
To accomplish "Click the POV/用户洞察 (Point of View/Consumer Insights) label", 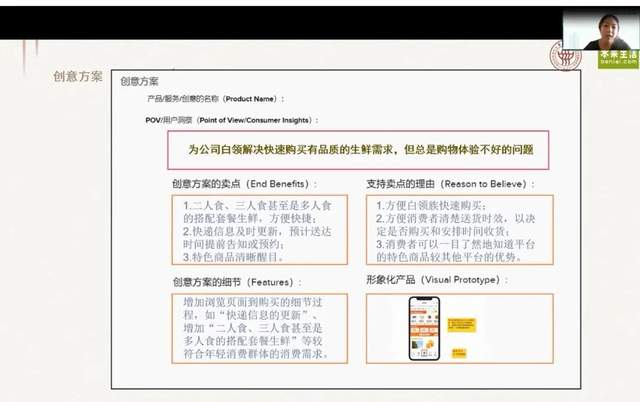I will coord(231,120).
